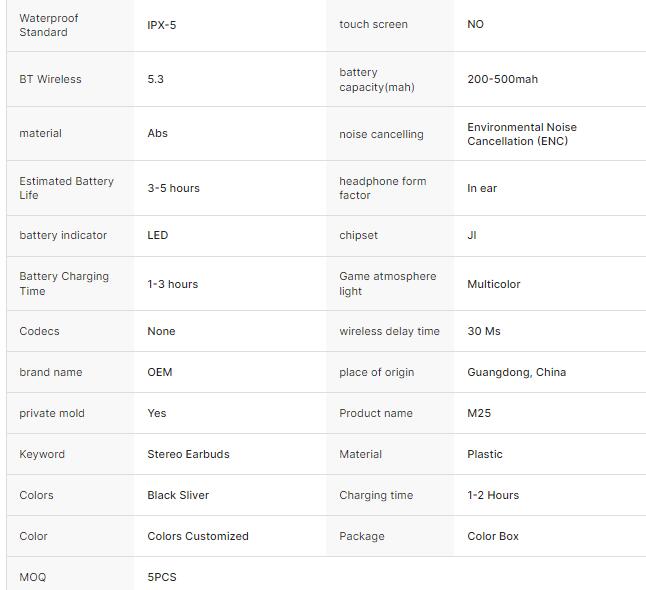646x590 pixels.
Task: Click the chipset JI value
Action: [x=471, y=235]
